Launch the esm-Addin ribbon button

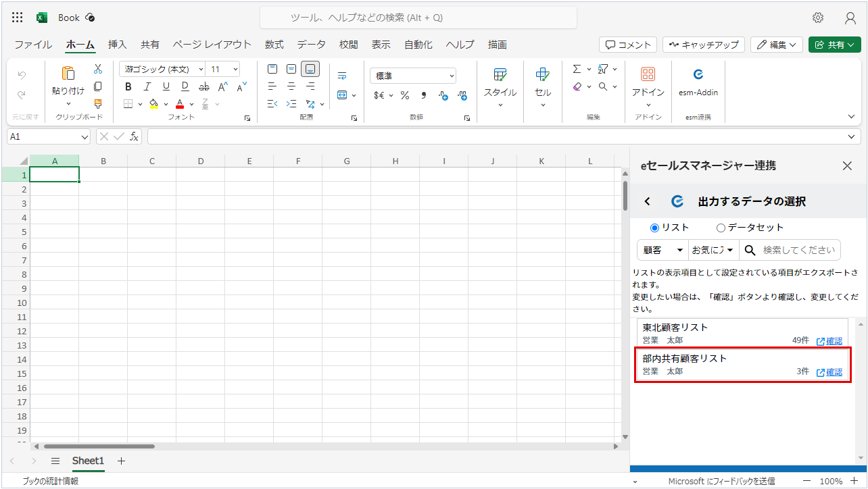tap(698, 82)
